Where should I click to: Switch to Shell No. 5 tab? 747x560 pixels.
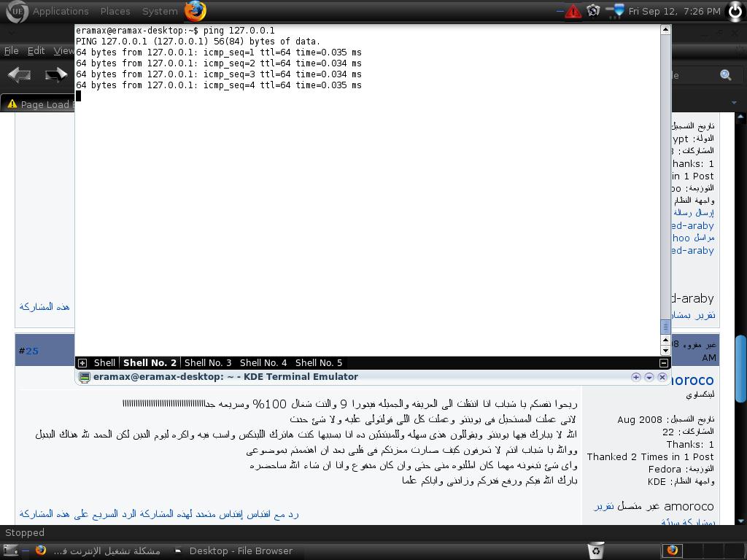pos(319,363)
